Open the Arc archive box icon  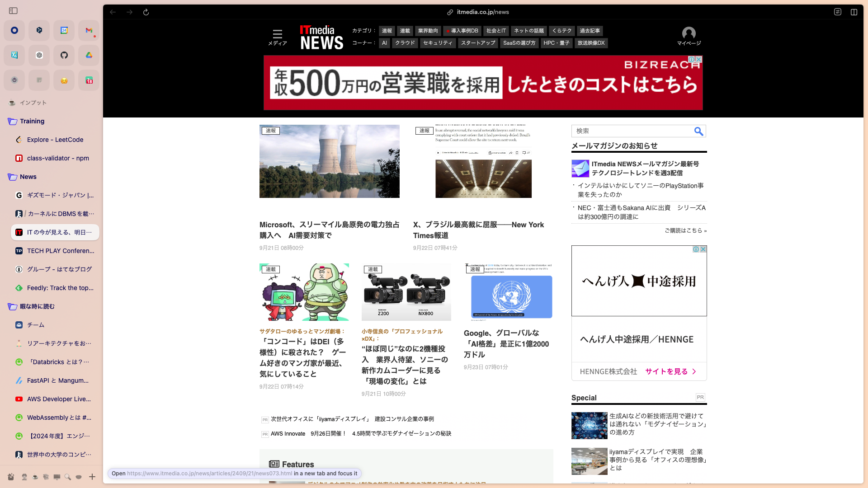pyautogui.click(x=11, y=477)
